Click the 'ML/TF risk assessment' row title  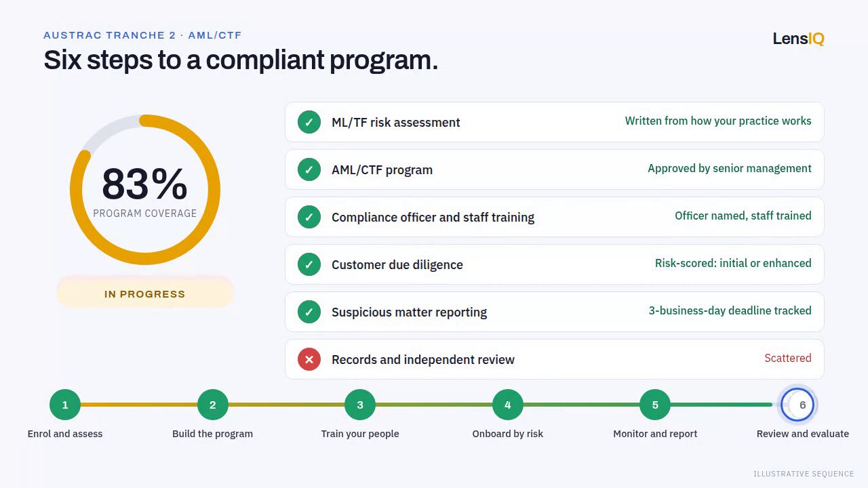pos(396,123)
